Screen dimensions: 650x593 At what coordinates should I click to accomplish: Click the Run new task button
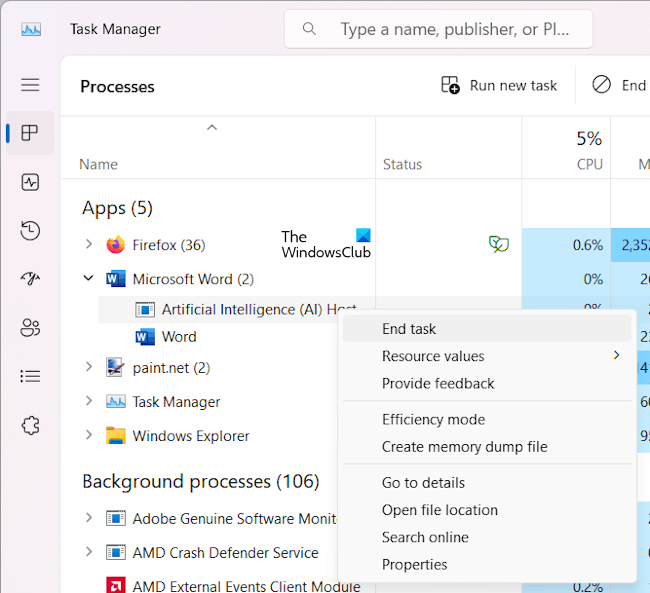point(499,86)
